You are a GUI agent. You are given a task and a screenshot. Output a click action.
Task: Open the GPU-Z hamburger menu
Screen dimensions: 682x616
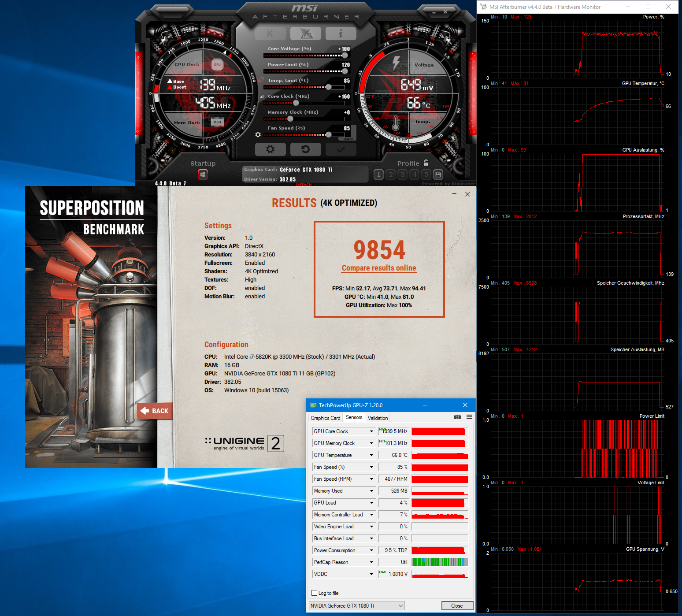470,417
